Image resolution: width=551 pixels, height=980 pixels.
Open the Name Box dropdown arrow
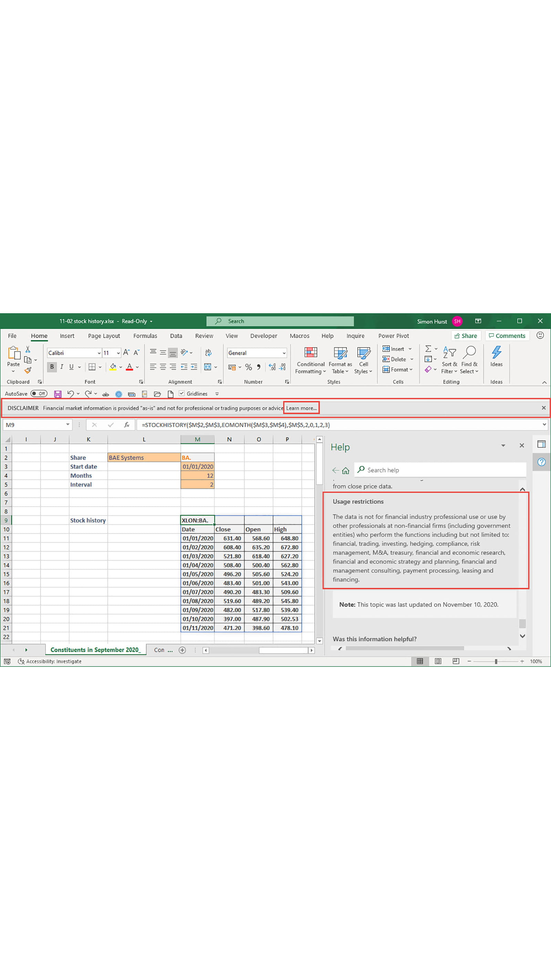[x=68, y=425]
